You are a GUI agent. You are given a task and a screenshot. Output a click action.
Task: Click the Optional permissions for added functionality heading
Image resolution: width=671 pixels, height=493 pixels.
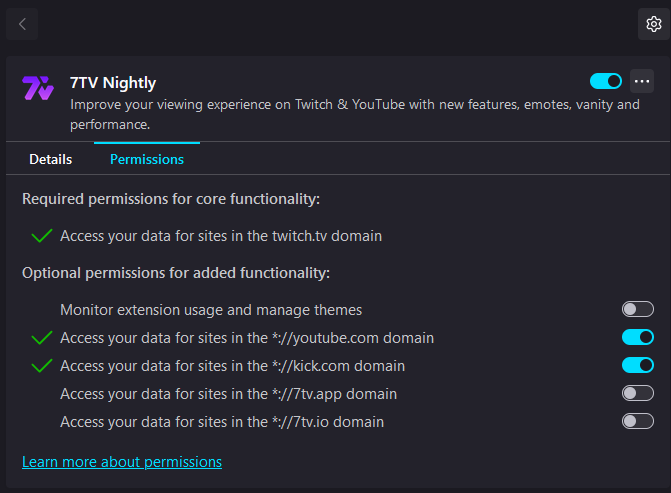pos(176,273)
